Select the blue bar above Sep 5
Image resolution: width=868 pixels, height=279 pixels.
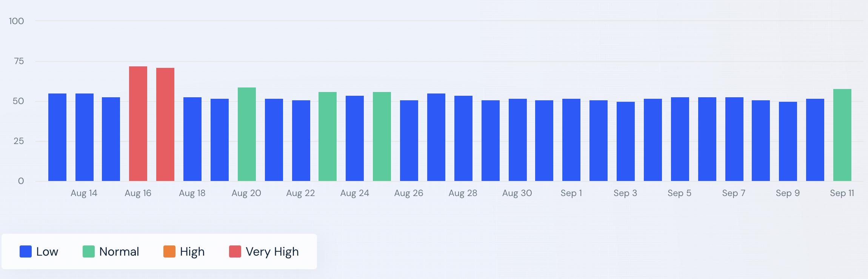coord(680,139)
